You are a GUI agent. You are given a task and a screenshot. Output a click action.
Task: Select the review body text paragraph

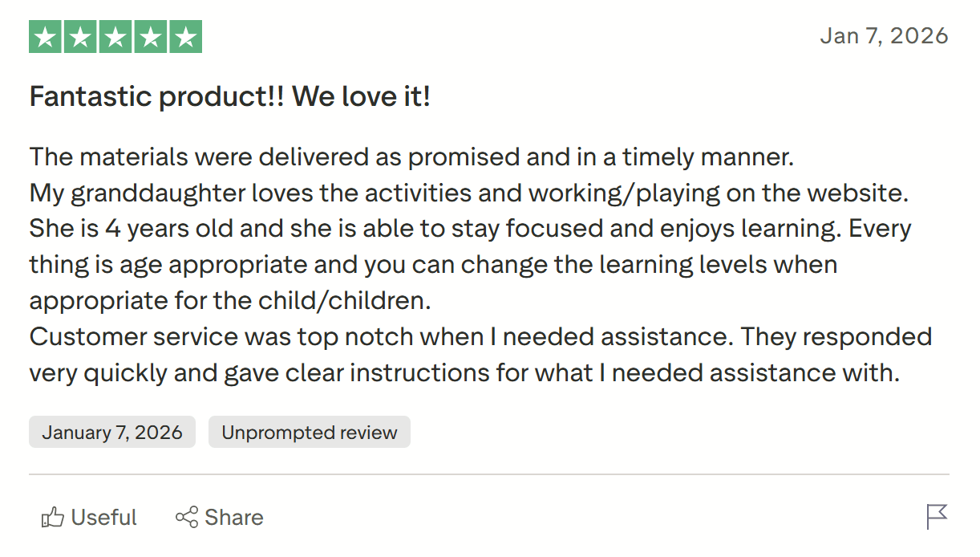click(470, 263)
